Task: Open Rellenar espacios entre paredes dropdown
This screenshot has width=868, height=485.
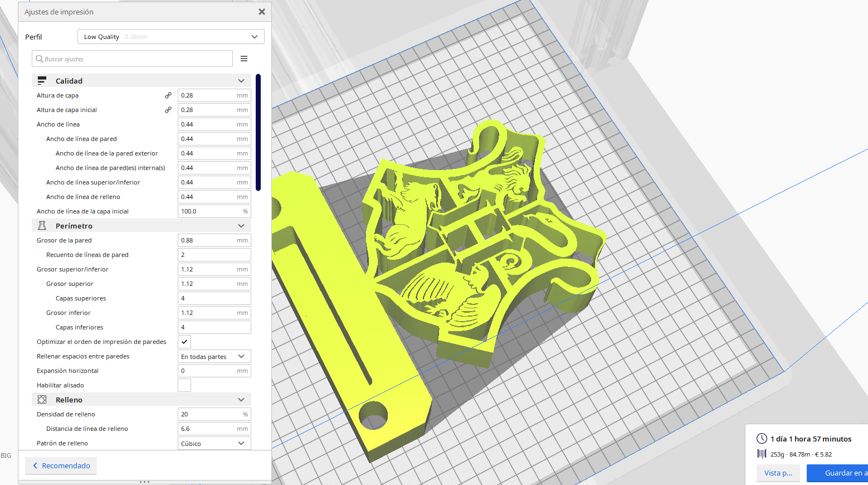Action: point(214,356)
